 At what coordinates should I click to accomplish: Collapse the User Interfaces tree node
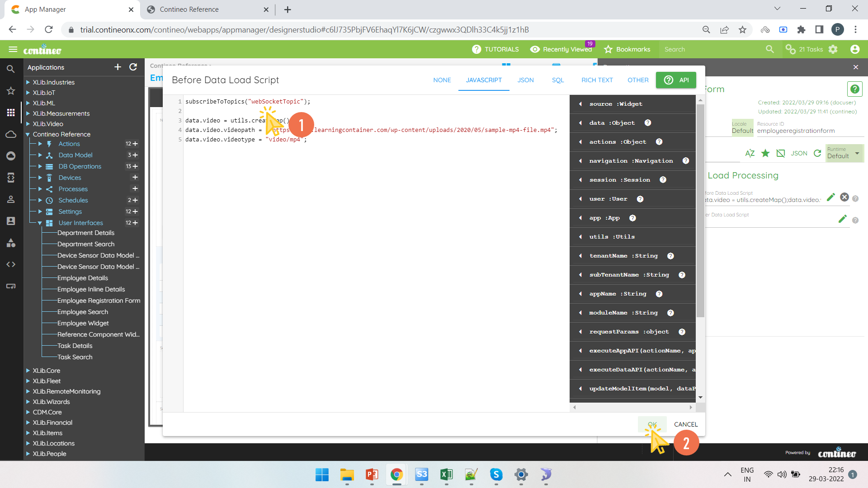tap(40, 223)
